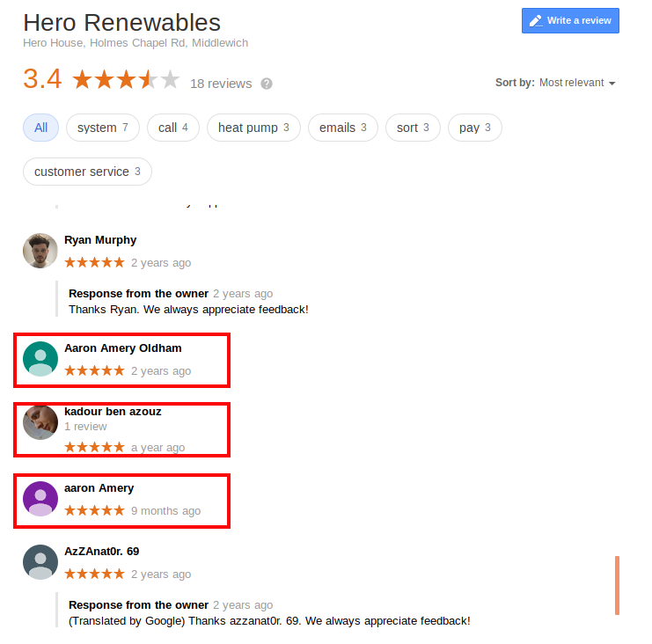
Task: Select the All filter chip
Action: click(x=40, y=128)
